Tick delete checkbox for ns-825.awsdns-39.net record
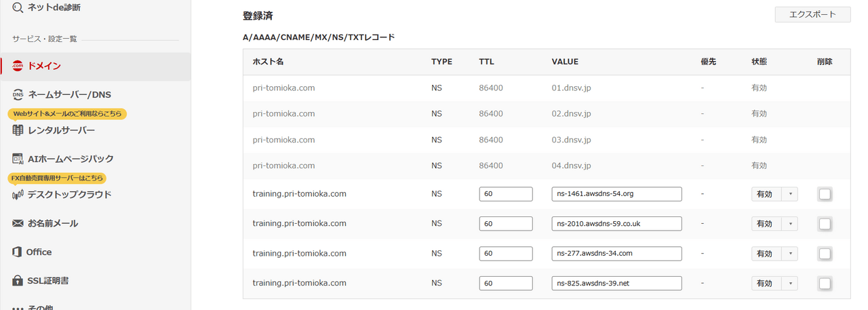The width and height of the screenshot is (868, 310). point(825,284)
